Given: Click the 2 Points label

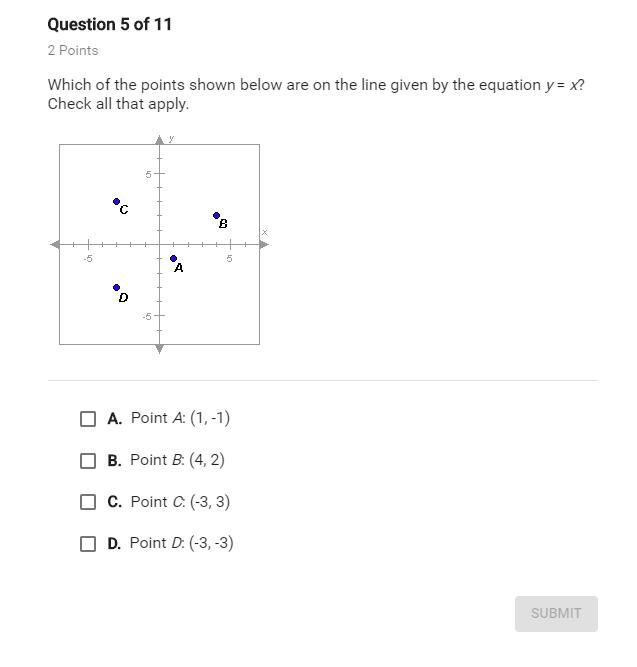Looking at the screenshot, I should pos(73,50).
